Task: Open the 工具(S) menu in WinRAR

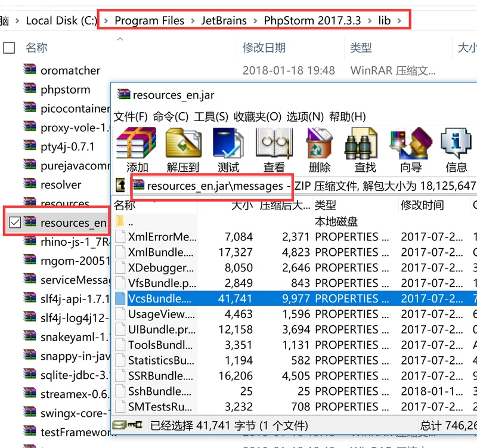Action: point(211,116)
